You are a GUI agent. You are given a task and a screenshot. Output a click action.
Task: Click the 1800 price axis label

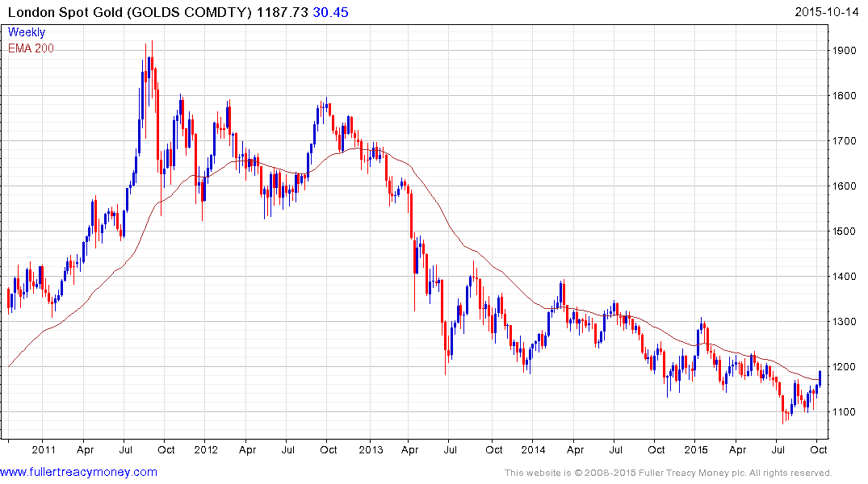(x=845, y=96)
